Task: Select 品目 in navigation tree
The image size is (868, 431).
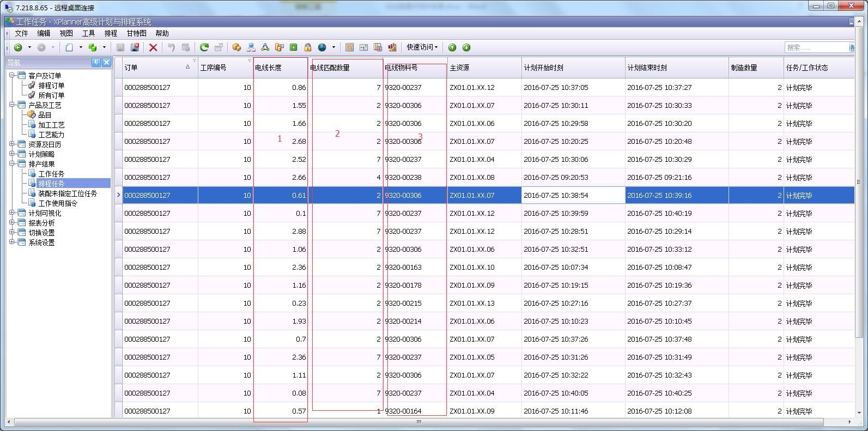Action: (45, 115)
